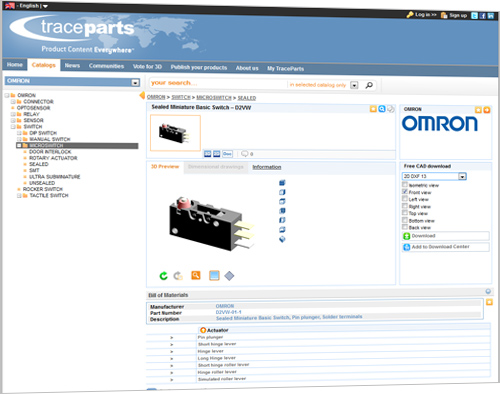This screenshot has width=500, height=394.
Task: Expand the TACTILE SWITCH tree node
Action: pos(19,196)
